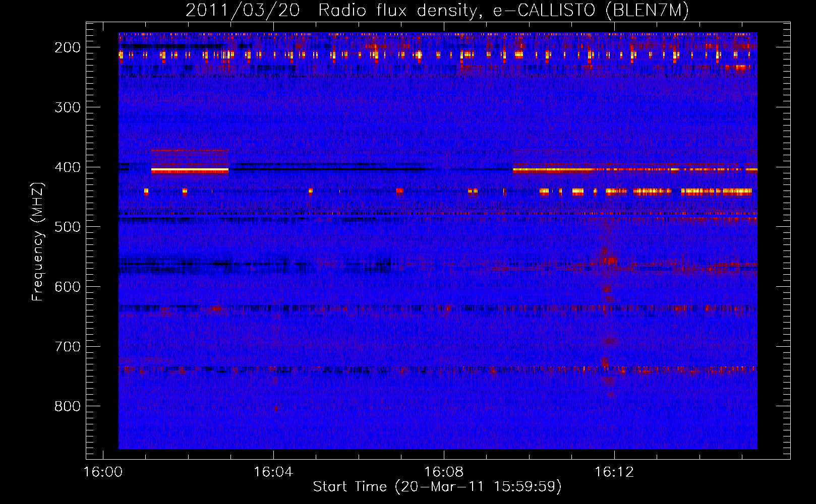816x504 pixels.
Task: Click the plot title "2011/03/20 Radio flux density, e-CALLISTO (BLEN7M)"
Action: coord(437,11)
